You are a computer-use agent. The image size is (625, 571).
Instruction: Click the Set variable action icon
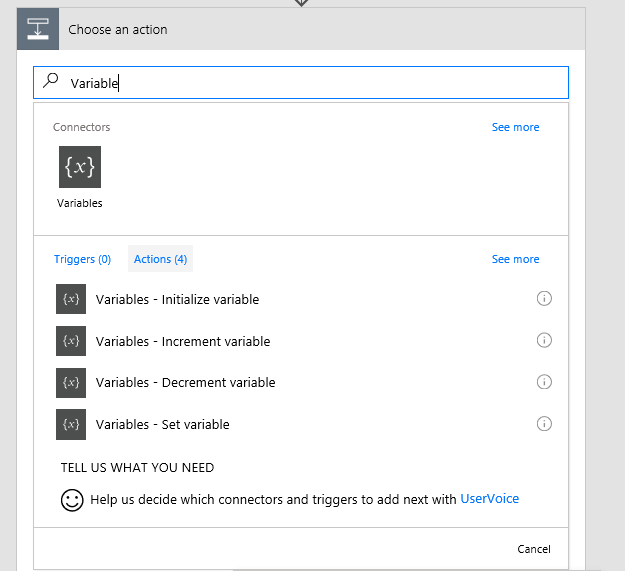coord(71,424)
